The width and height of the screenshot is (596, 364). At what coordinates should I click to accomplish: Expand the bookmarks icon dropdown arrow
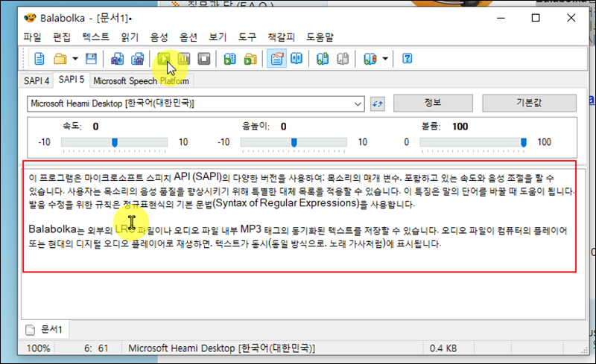click(385, 59)
